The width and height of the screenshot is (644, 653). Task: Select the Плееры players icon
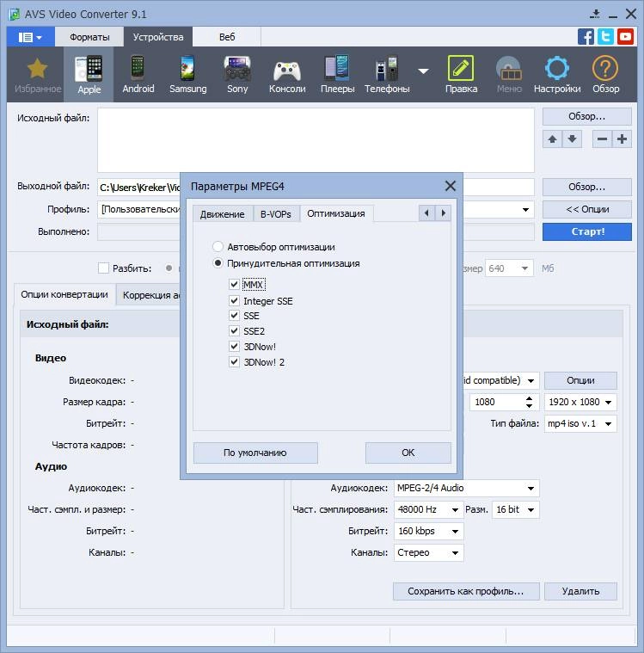tap(337, 75)
